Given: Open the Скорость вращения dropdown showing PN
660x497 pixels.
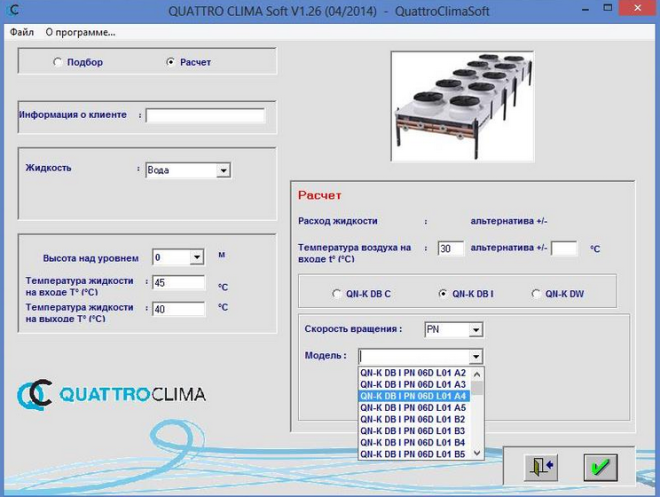Looking at the screenshot, I should (476, 330).
